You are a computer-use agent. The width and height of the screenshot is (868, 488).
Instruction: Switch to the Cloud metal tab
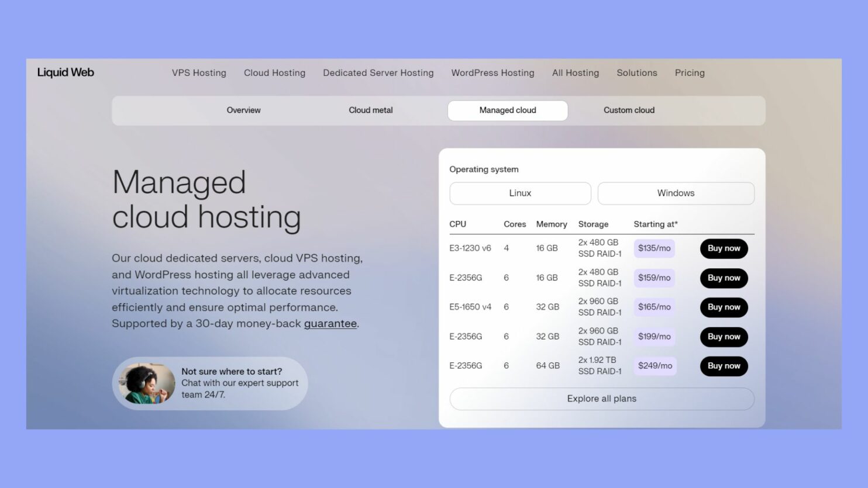click(x=370, y=110)
